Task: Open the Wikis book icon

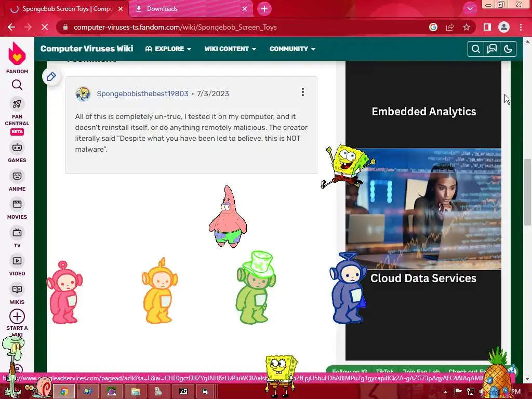Action: [17, 289]
